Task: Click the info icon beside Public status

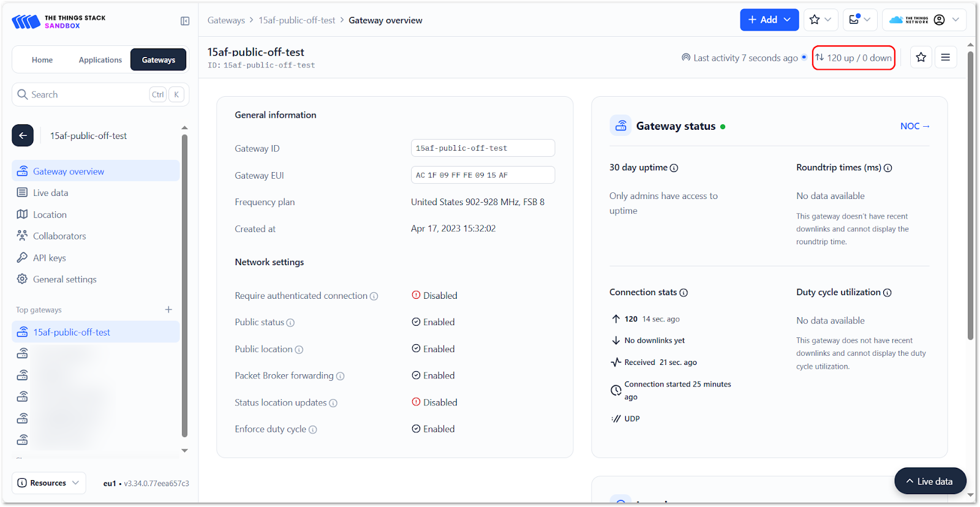Action: pos(290,323)
